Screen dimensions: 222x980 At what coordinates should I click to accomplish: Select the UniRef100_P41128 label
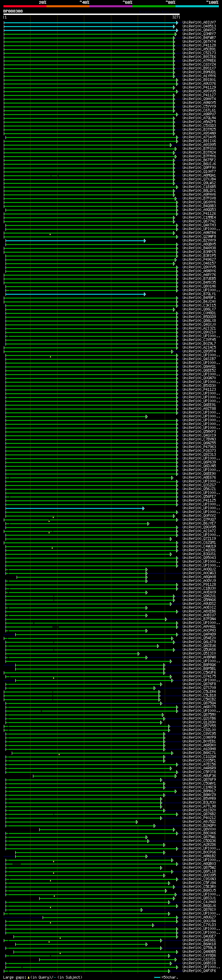pyautogui.click(x=199, y=45)
